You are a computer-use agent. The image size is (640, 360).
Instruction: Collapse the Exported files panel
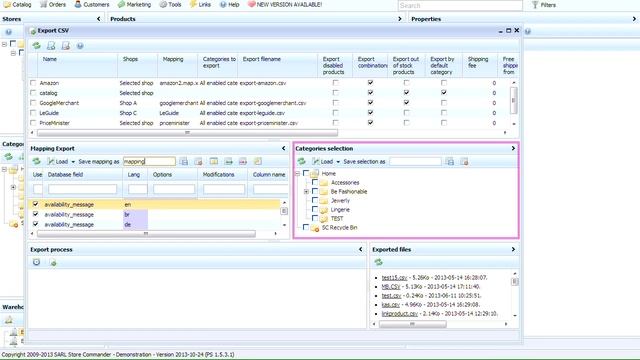513,249
